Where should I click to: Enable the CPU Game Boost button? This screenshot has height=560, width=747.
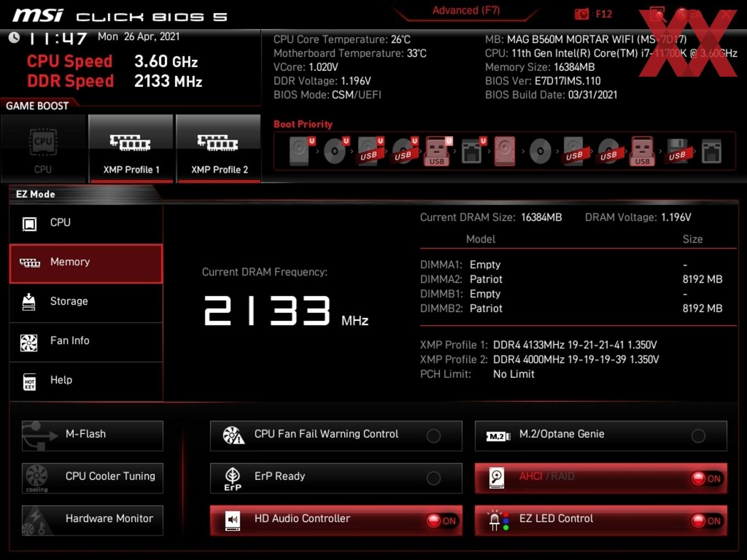(x=43, y=149)
